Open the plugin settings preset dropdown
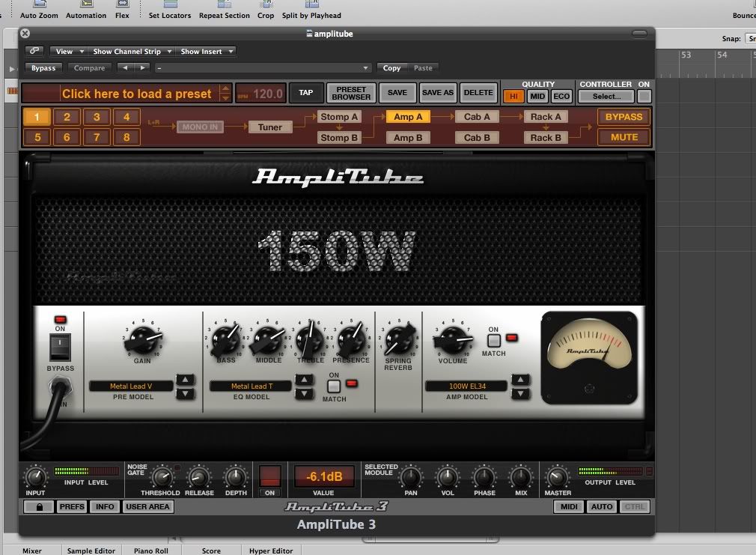The image size is (756, 555). pos(263,68)
